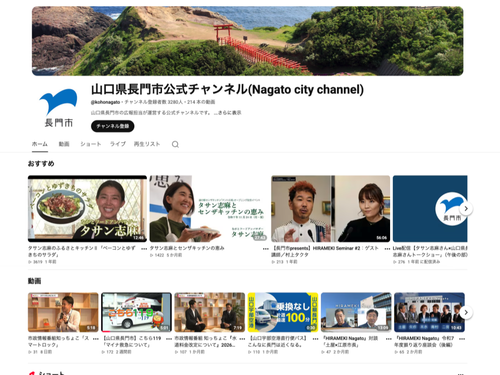
Task: Open three-dot menu for スマートロック video
Action: coord(96,339)
